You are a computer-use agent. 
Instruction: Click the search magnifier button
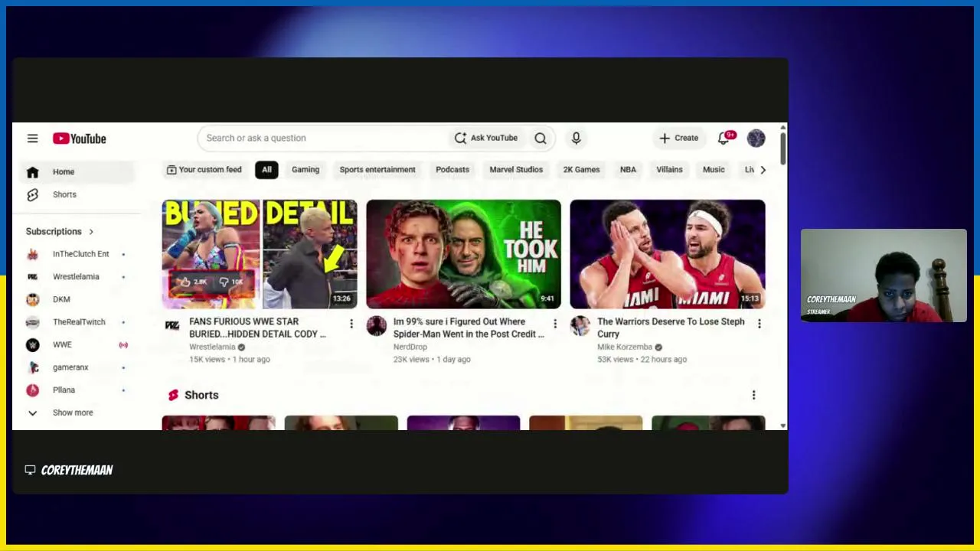click(x=541, y=138)
